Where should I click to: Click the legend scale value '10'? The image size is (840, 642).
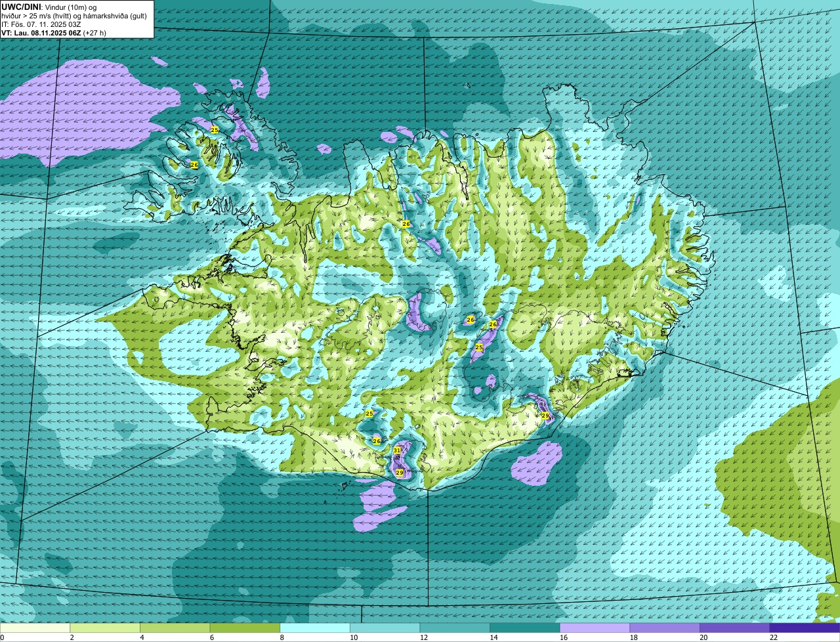tap(354, 637)
